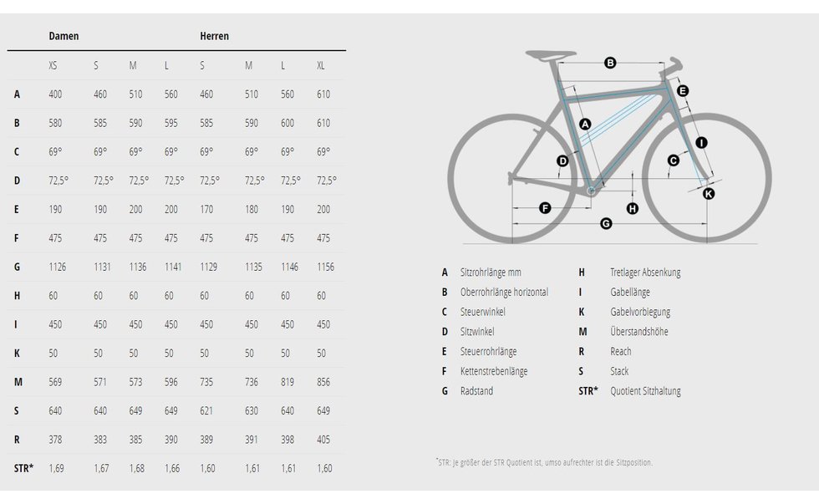Click the circled D seat angle marker
Image resolution: width=819 pixels, height=504 pixels.
point(562,160)
